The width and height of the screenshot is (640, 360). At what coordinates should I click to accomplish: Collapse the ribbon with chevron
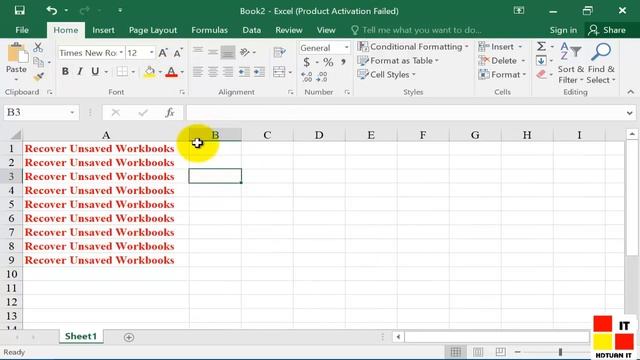(x=631, y=92)
